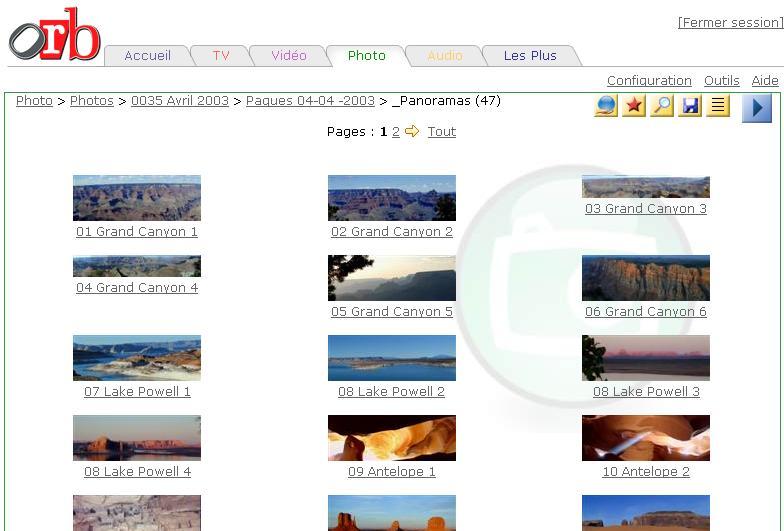Open thumbnail of 02 Grand Canyon 2
The height and width of the screenshot is (531, 784).
392,198
